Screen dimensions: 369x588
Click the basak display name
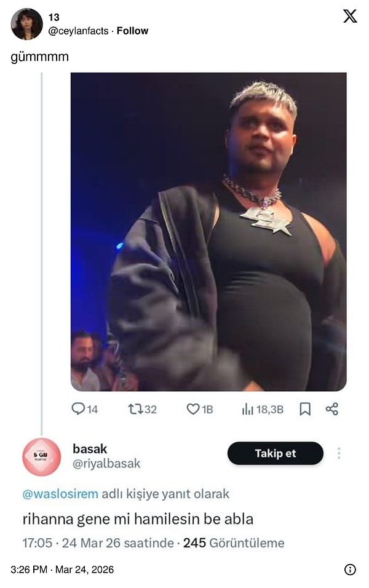tap(90, 449)
